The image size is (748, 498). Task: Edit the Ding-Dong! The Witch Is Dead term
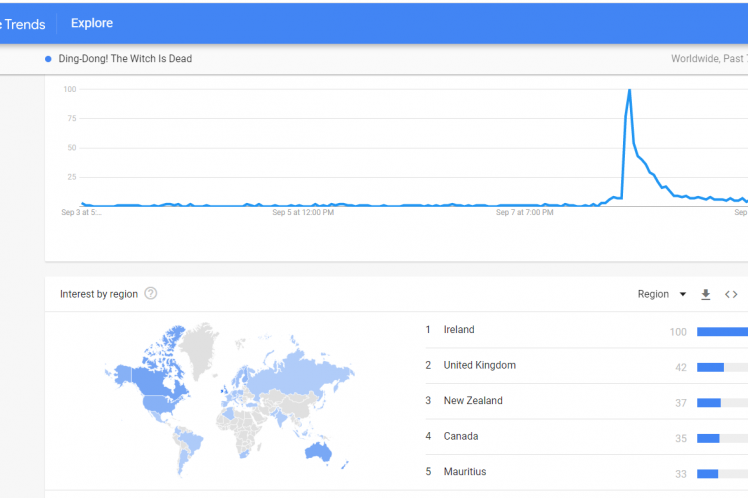pyautogui.click(x=125, y=59)
